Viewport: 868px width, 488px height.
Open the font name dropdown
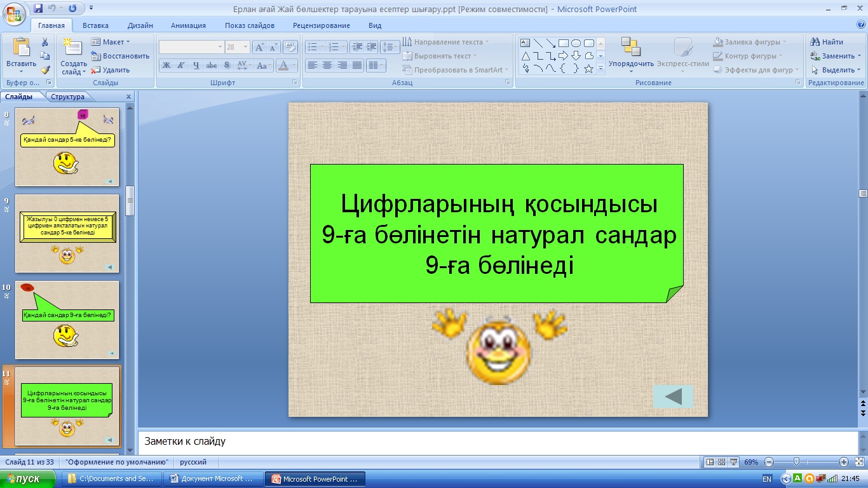tap(220, 47)
